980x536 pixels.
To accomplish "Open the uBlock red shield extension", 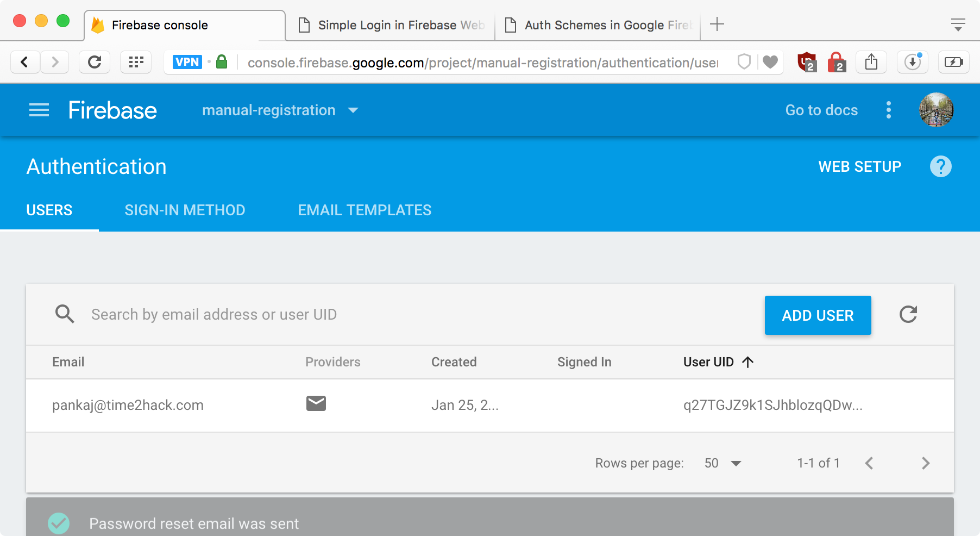I will tap(807, 62).
